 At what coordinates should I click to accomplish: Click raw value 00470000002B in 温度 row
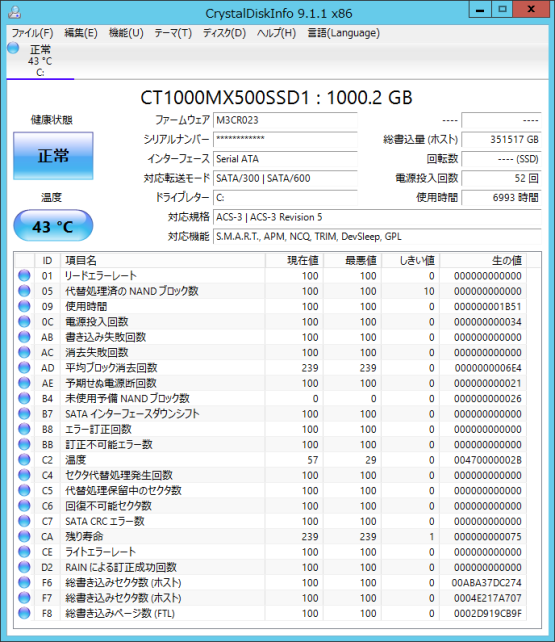tap(487, 460)
